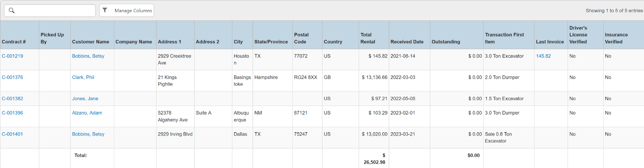Click the magnifier search icon
Screen dimensions: 644x168
tap(12, 10)
